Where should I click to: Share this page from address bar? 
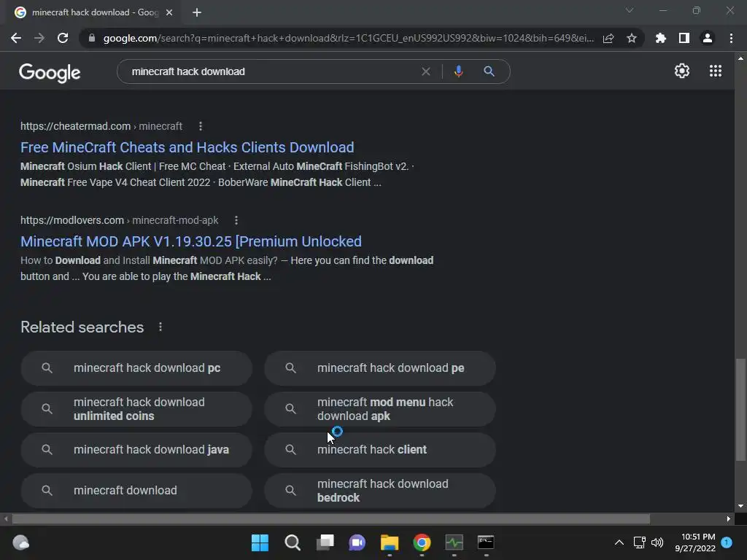(x=608, y=38)
